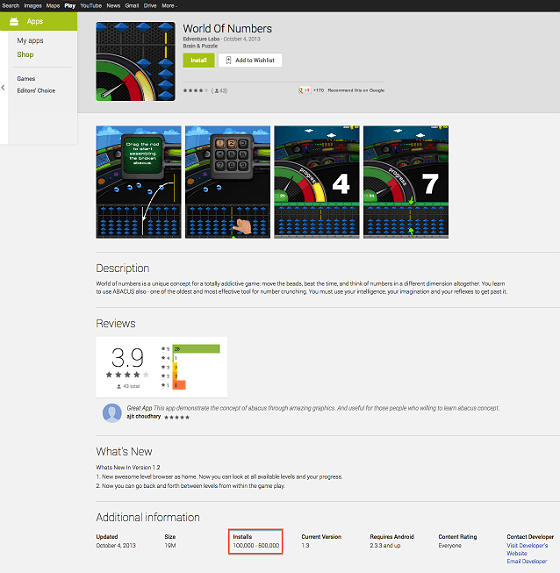The height and width of the screenshot is (573, 560).
Task: View the screenshot showing number 7
Action: [406, 182]
